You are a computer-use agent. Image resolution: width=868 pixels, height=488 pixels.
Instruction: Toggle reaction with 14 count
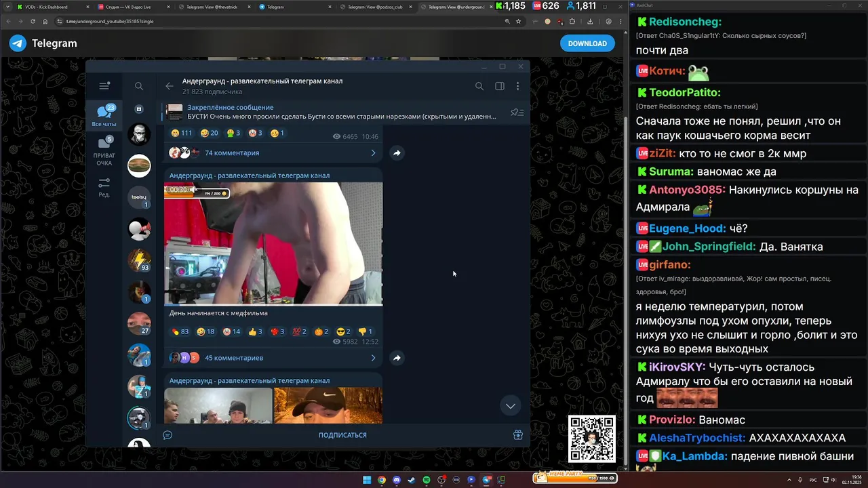[x=232, y=331]
